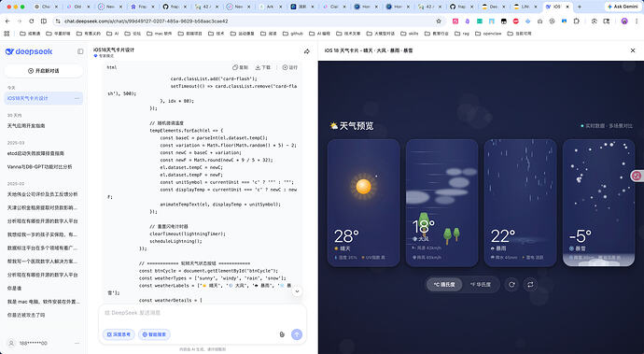This screenshot has height=354, width=644.
Task: Switch to the first Chr browser tab
Action: tap(46, 7)
